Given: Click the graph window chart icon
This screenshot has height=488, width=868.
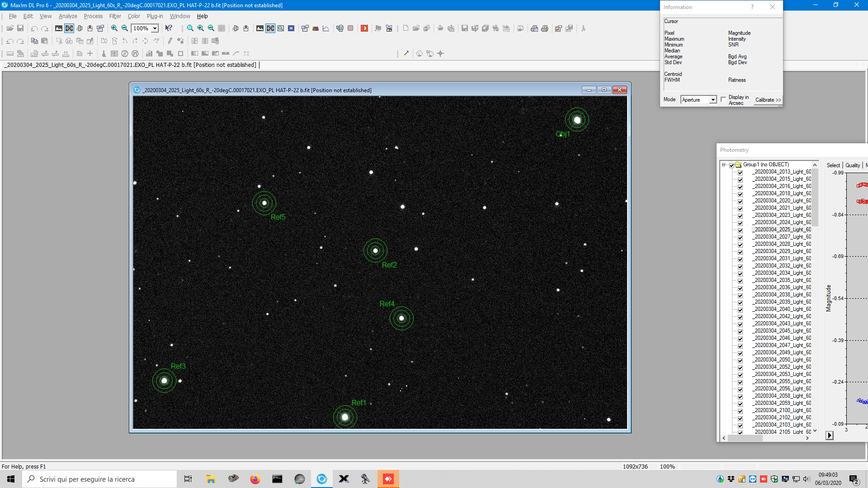Looking at the screenshot, I should (x=326, y=28).
